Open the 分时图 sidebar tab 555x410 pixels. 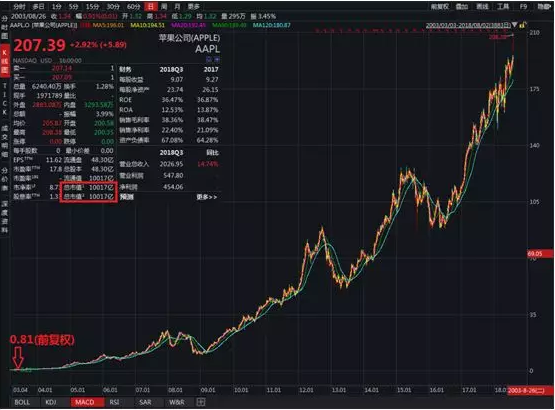click(5, 27)
